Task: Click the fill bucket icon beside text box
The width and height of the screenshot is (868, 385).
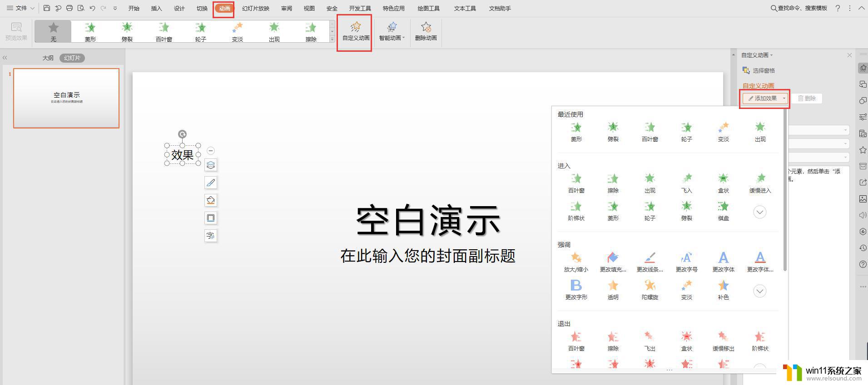Action: click(x=211, y=200)
